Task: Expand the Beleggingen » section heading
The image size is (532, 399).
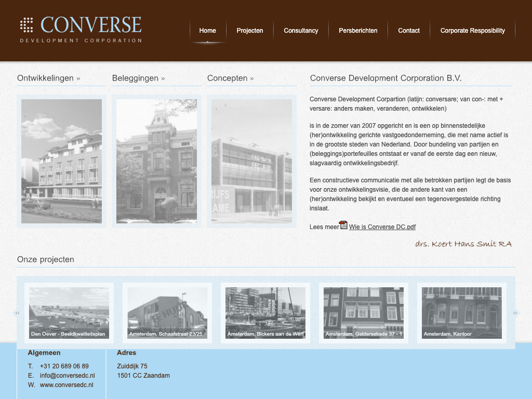Action: click(138, 78)
